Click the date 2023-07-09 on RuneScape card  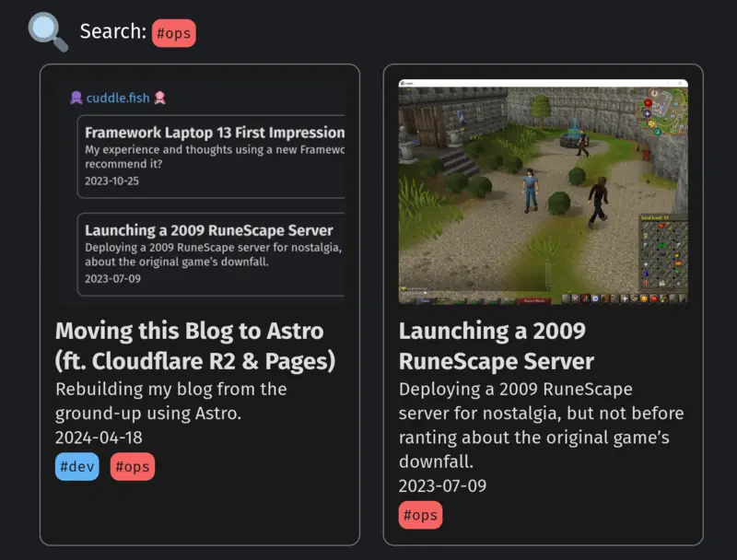click(442, 485)
